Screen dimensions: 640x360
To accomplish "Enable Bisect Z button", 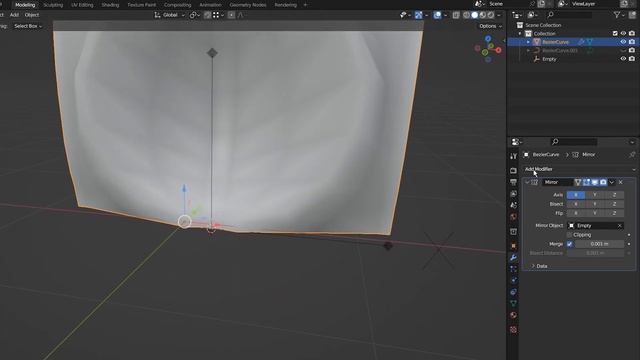I will (614, 204).
